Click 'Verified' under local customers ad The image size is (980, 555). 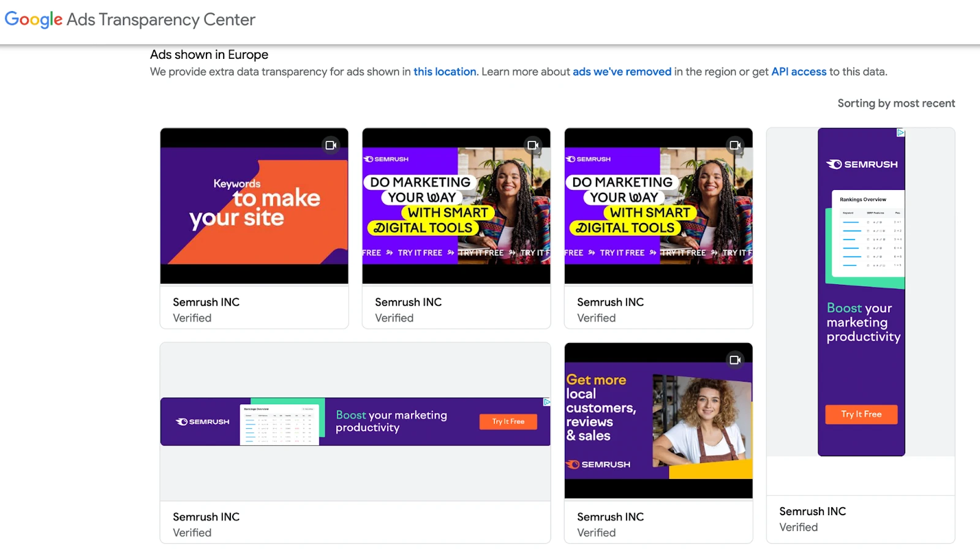pos(596,533)
